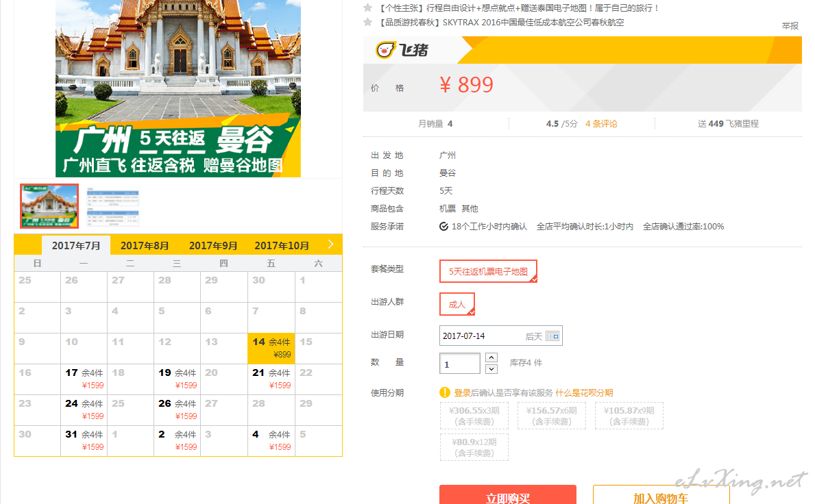This screenshot has width=815, height=504.
Task: Open the date picker calendar icon
Action: coord(552,336)
